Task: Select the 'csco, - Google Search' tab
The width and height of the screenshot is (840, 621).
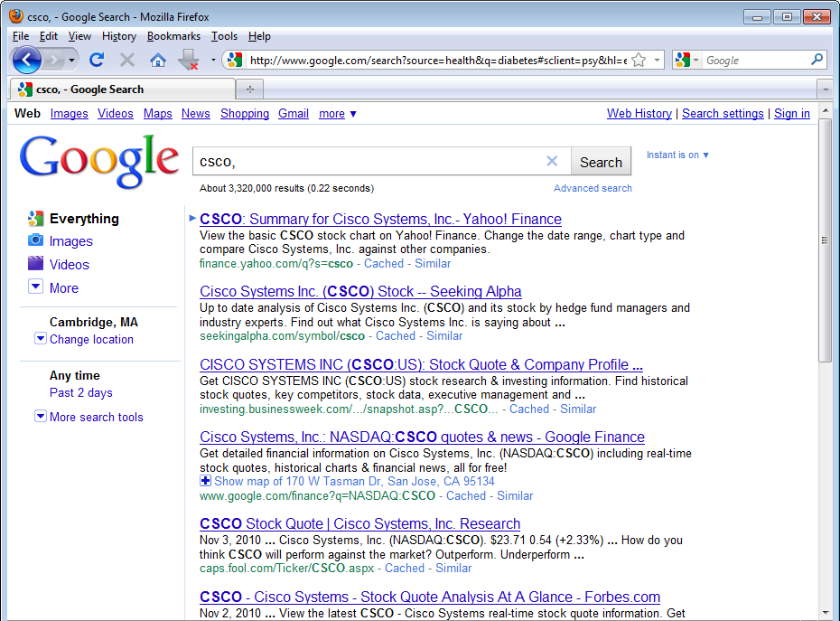Action: click(x=122, y=89)
